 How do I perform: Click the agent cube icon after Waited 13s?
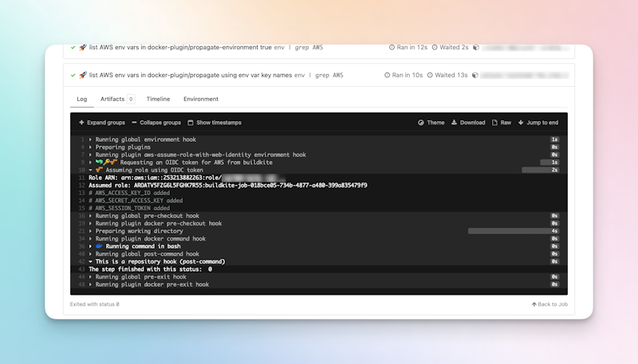(475, 75)
